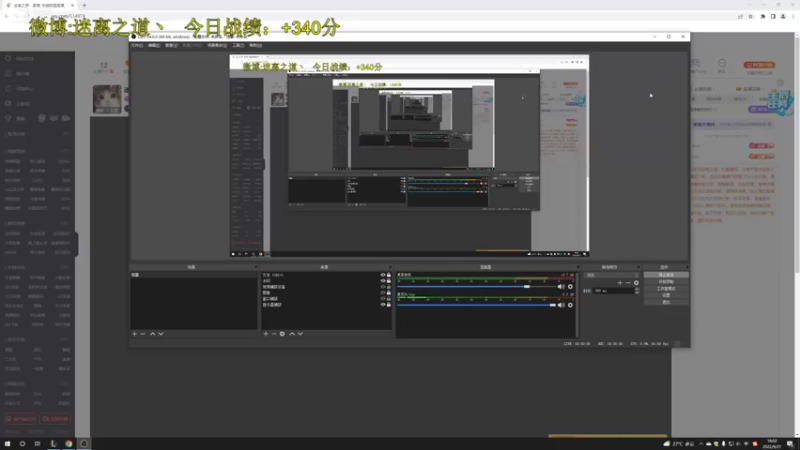This screenshot has height=450, width=800.
Task: Click the transition duration input field
Action: (613, 291)
